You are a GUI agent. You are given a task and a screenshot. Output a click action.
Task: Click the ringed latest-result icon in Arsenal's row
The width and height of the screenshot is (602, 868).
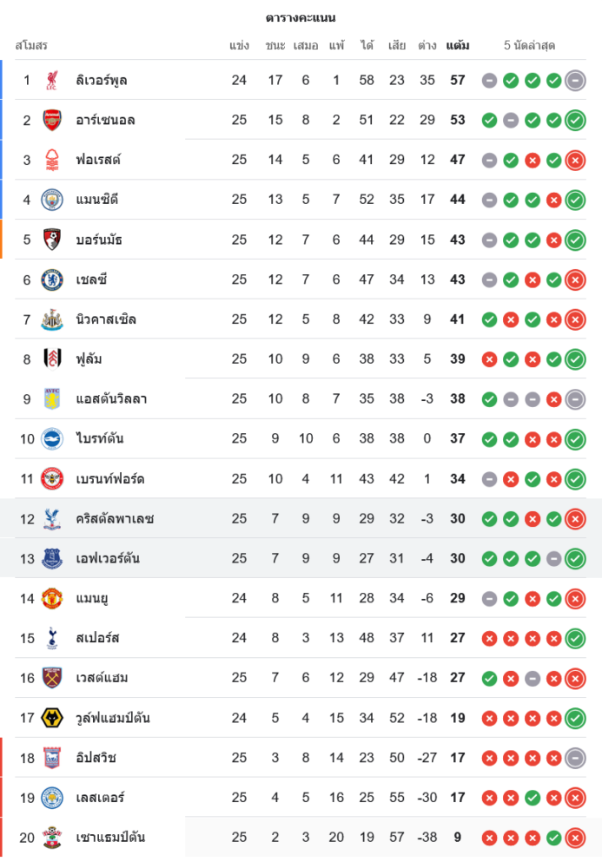(575, 120)
